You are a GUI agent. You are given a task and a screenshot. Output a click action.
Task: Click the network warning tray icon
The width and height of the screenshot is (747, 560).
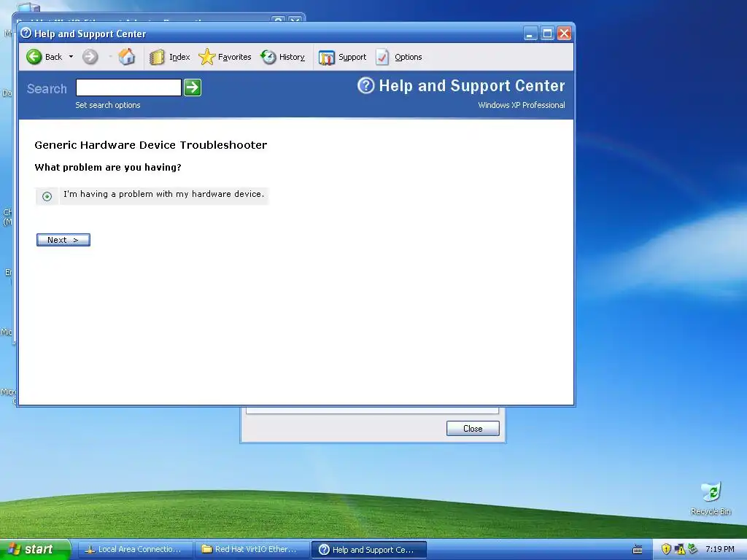tap(680, 550)
